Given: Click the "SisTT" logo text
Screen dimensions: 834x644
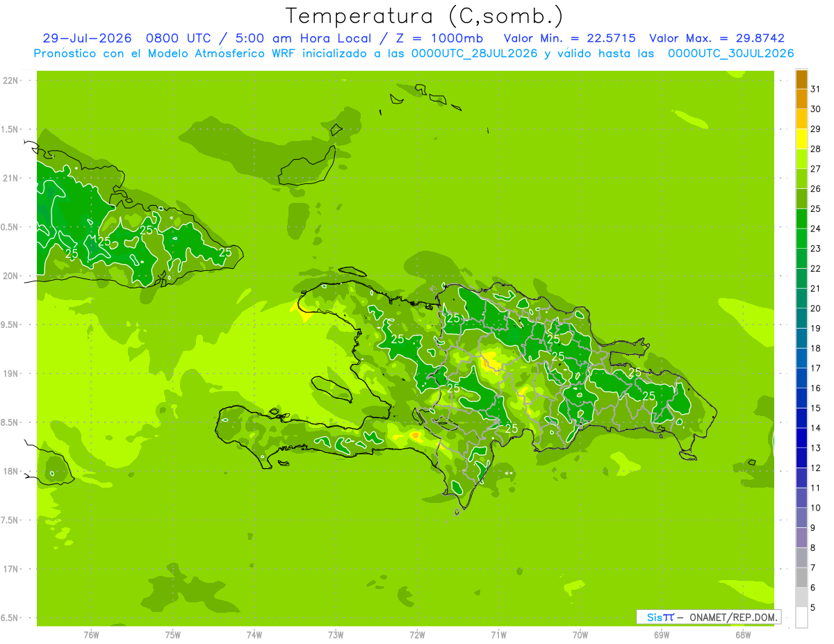Looking at the screenshot, I should click(x=660, y=617).
